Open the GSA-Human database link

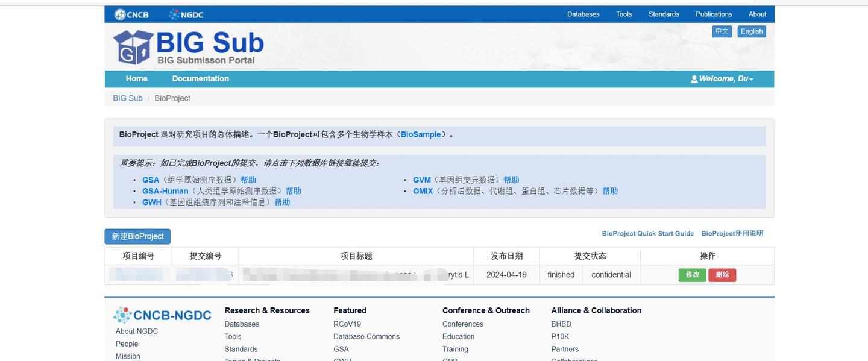pyautogui.click(x=165, y=191)
